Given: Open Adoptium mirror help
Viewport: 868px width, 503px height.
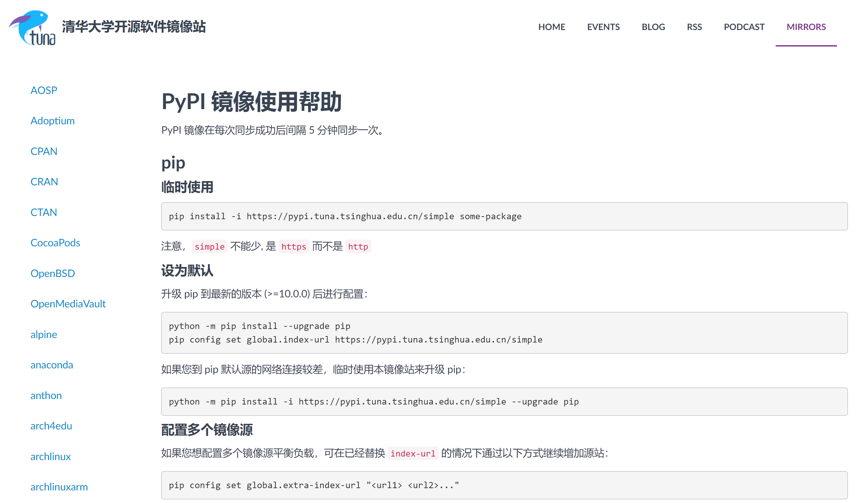Looking at the screenshot, I should click(x=52, y=121).
